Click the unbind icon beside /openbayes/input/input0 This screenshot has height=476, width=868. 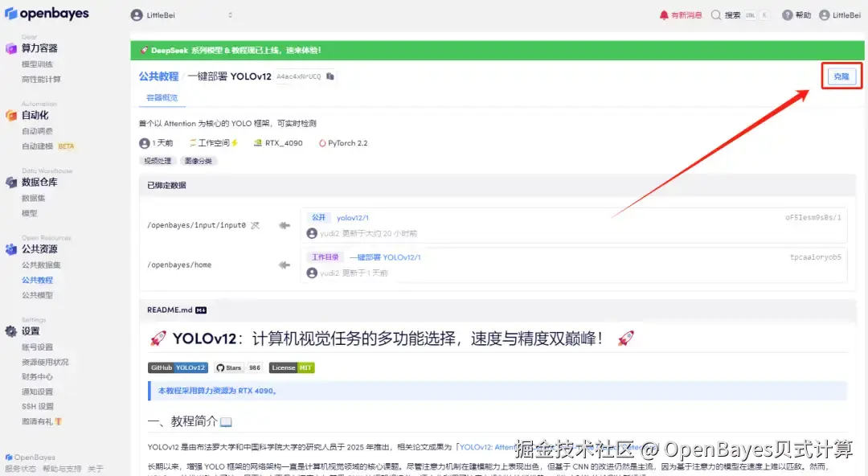click(255, 225)
